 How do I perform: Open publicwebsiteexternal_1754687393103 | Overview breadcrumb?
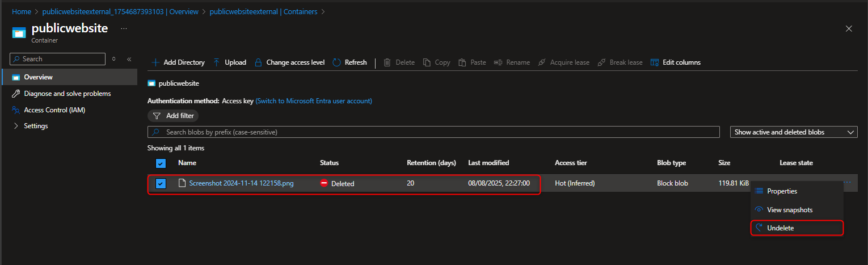120,11
